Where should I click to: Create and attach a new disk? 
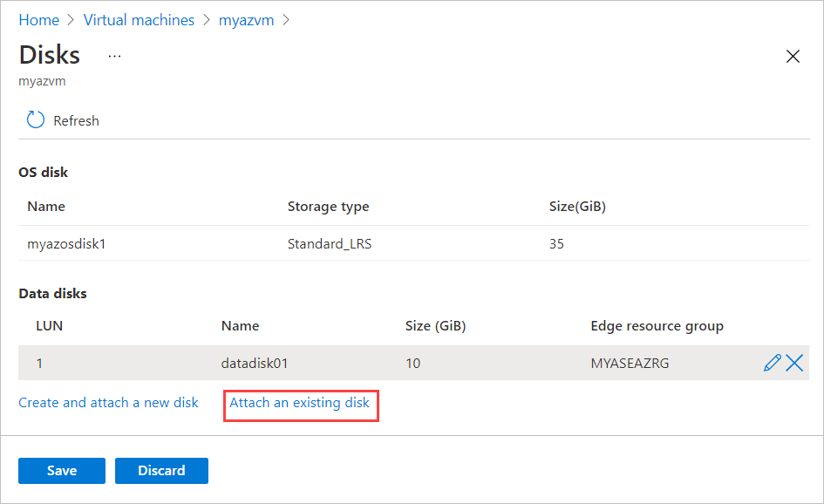108,402
